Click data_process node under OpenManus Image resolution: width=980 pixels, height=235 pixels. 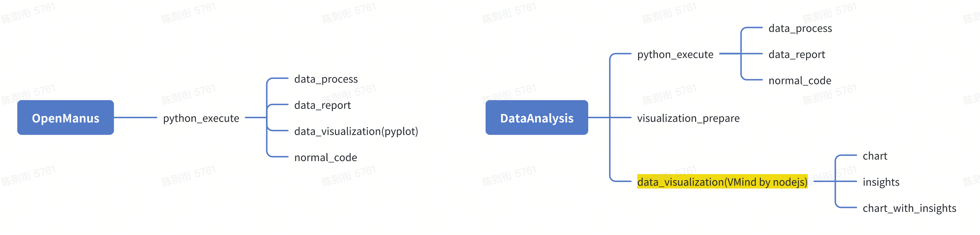(x=326, y=79)
